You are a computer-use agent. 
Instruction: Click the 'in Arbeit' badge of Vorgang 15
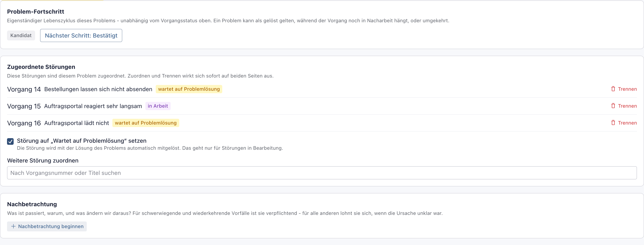click(158, 106)
